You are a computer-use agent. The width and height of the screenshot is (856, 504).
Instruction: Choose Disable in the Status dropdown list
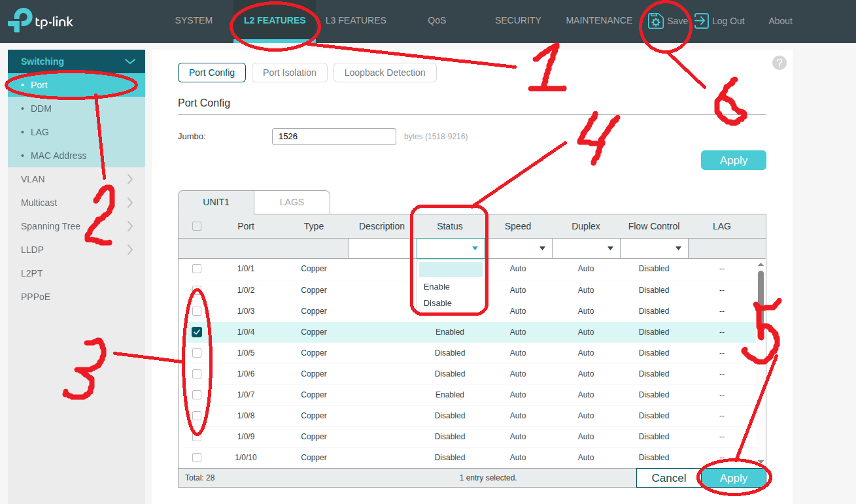point(437,303)
